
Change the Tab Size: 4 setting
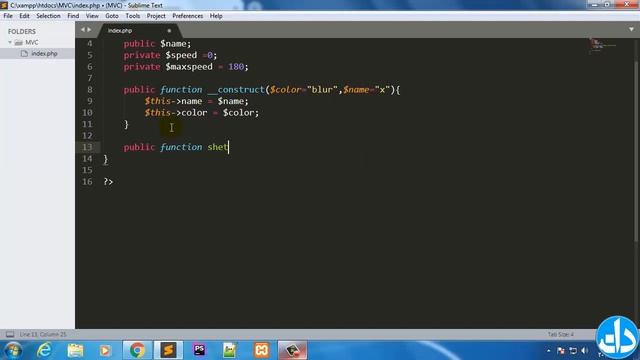tap(560, 334)
